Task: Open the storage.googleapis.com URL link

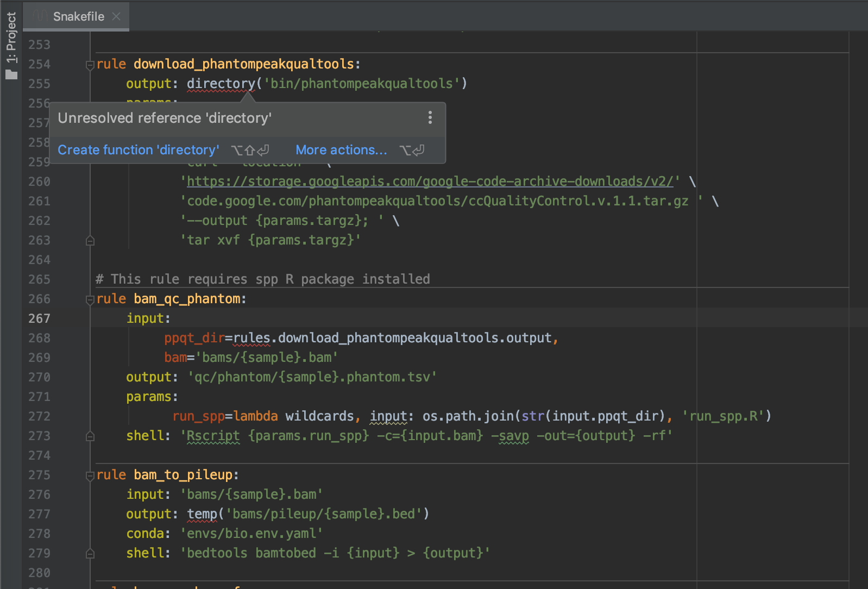Action: (430, 181)
